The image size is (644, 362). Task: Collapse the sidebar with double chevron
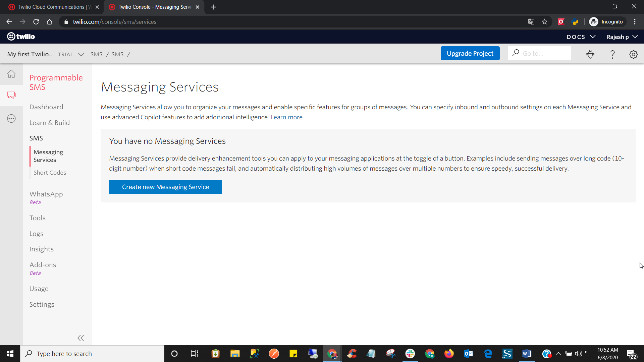[x=80, y=338]
